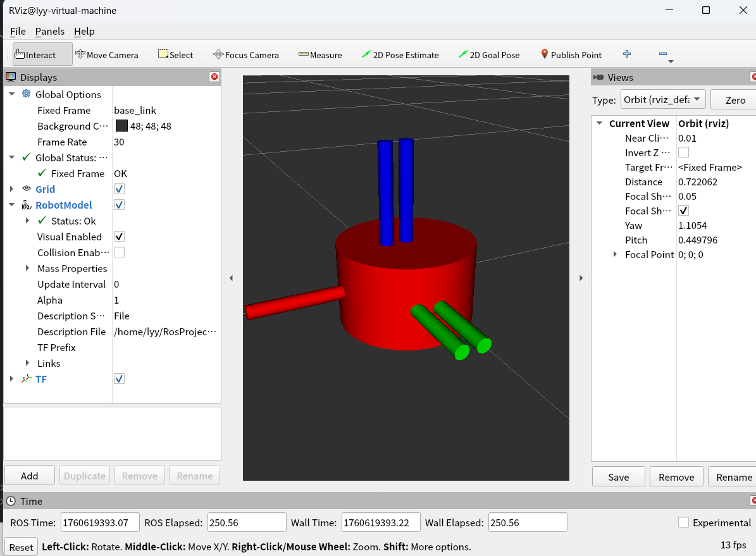Click the TF axes icon
Image resolution: width=756 pixels, height=556 pixels.
click(27, 379)
